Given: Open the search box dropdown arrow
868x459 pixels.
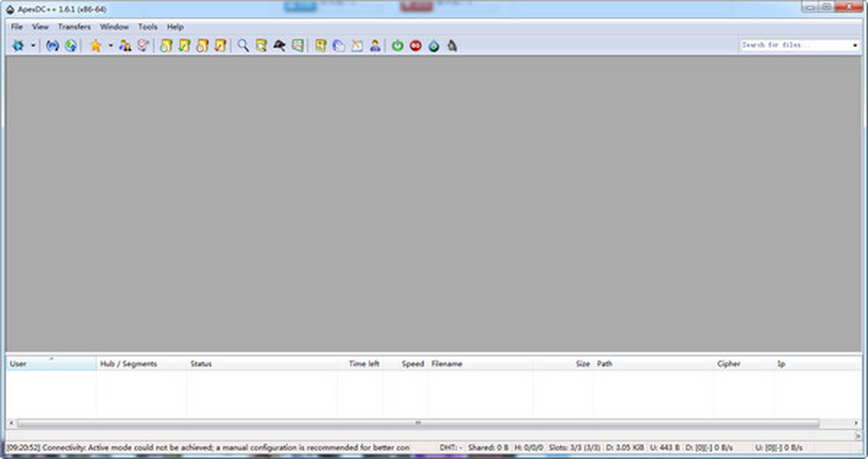Looking at the screenshot, I should pyautogui.click(x=855, y=45).
